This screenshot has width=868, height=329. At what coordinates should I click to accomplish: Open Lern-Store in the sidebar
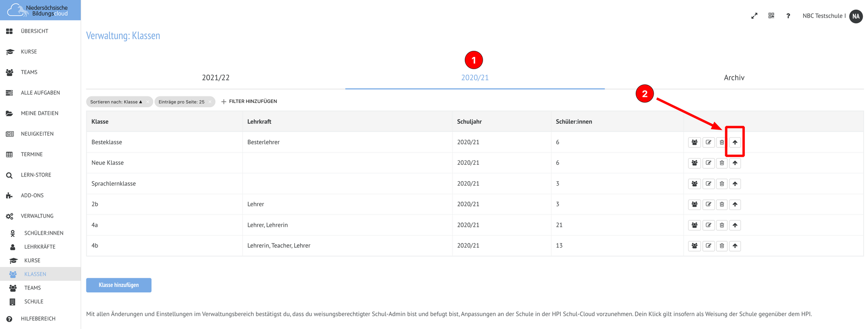36,175
